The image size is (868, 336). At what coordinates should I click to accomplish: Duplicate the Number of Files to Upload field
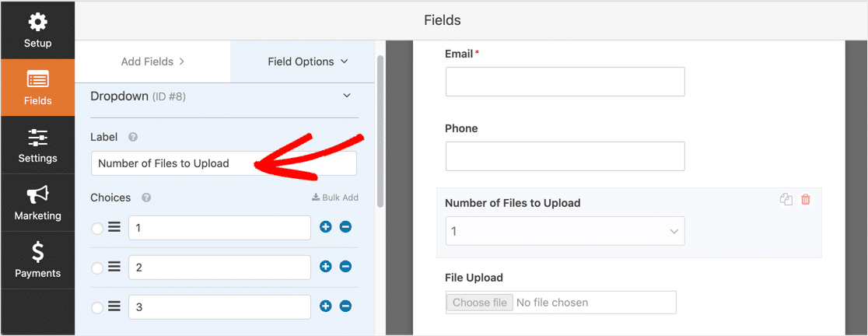(786, 200)
